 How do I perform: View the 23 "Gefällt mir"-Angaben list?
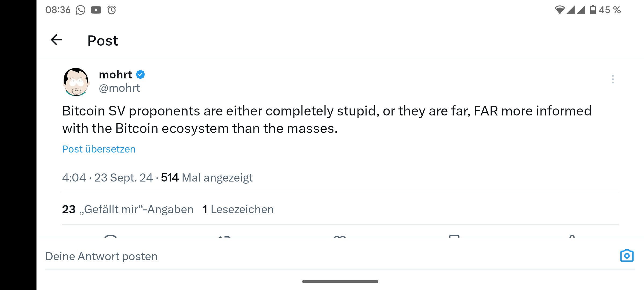click(x=127, y=209)
